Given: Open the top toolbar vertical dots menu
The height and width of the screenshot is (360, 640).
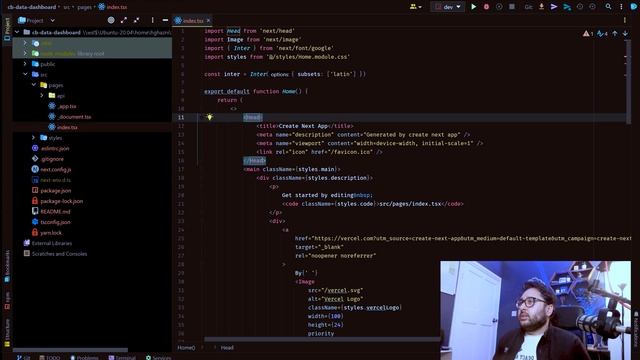Looking at the screenshot, I should point(621,7).
